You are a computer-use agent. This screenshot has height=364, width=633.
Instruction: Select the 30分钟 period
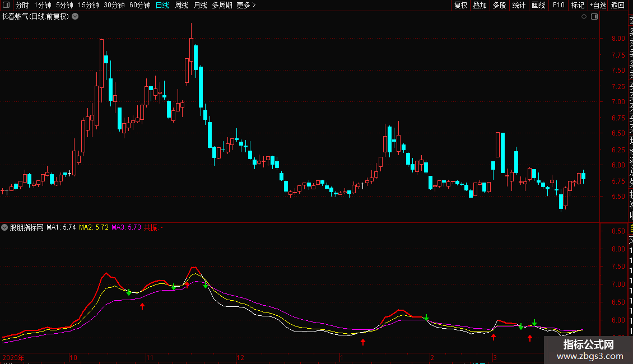coord(114,5)
